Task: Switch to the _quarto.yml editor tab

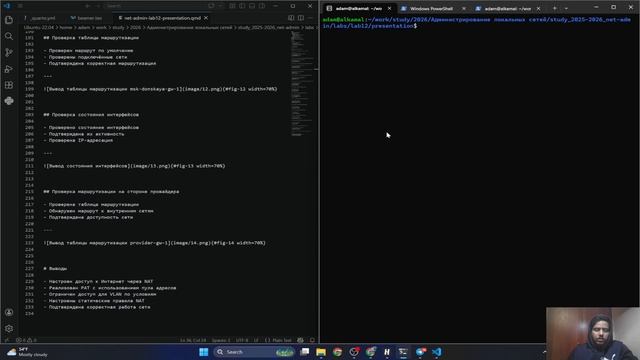Action: click(42, 18)
